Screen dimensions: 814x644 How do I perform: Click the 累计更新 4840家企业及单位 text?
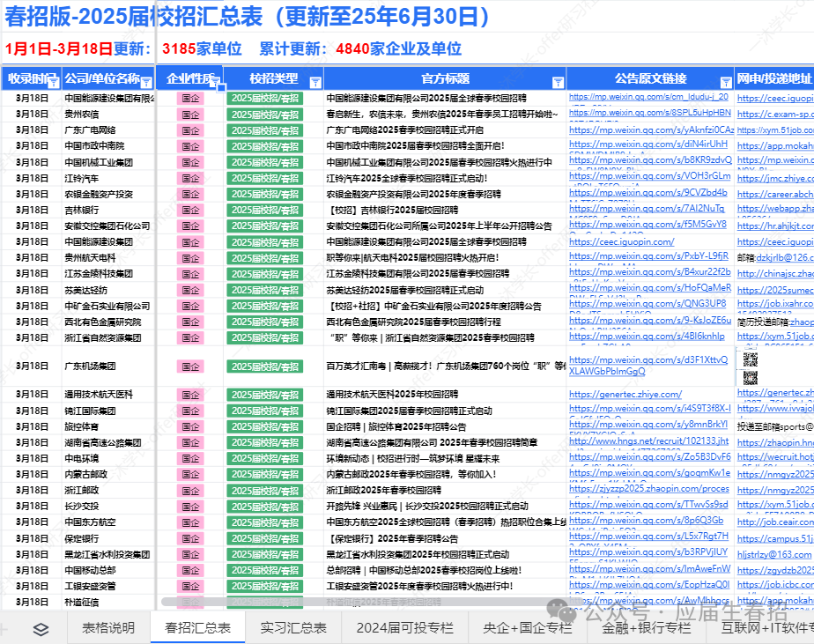(360, 48)
